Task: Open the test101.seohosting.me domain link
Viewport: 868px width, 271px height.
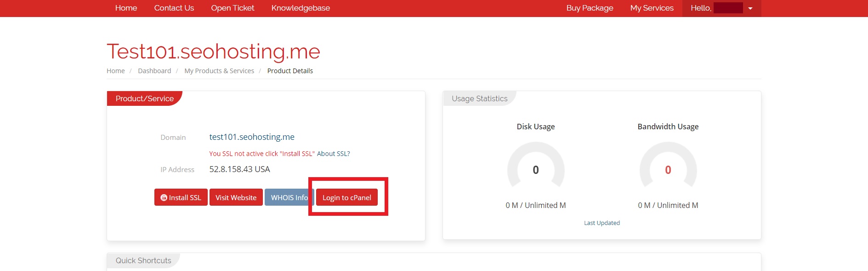Action: pos(252,137)
